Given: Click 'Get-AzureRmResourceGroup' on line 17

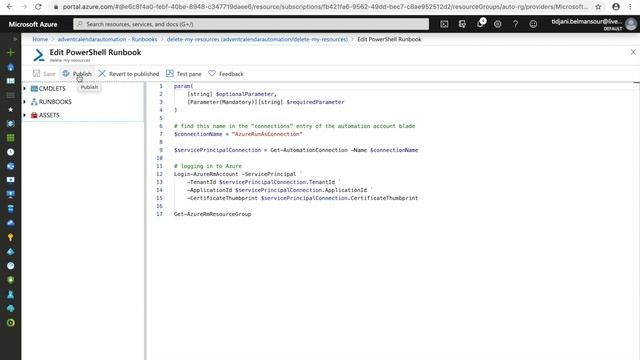Looking at the screenshot, I should [212, 214].
